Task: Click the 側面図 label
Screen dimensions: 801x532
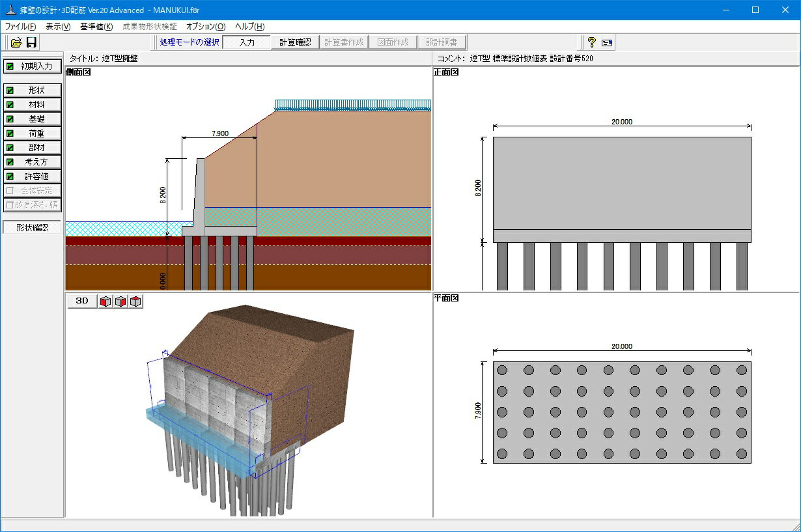Action: [78, 72]
